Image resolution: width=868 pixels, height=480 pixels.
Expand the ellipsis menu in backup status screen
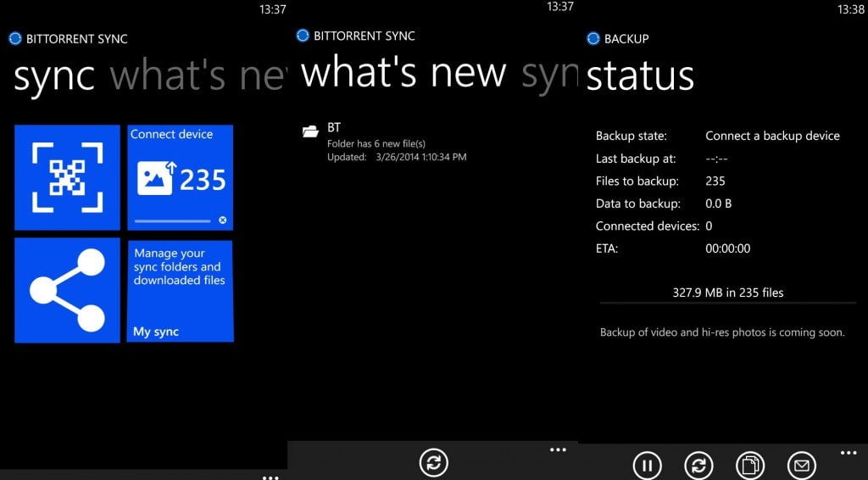click(x=849, y=452)
